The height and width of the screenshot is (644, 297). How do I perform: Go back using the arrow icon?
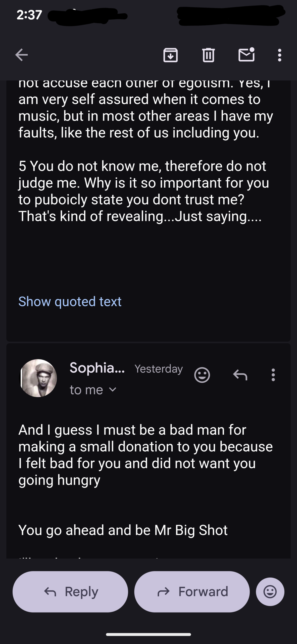pyautogui.click(x=22, y=55)
